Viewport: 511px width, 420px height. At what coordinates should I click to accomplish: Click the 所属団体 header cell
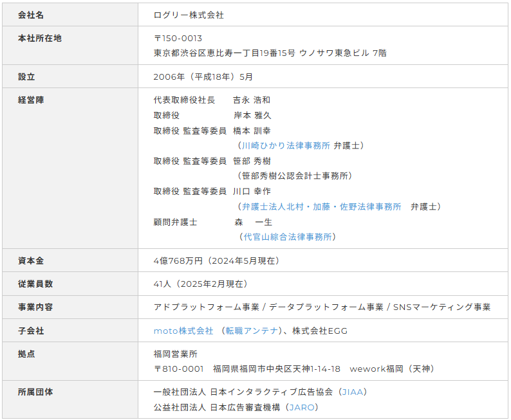click(x=70, y=399)
